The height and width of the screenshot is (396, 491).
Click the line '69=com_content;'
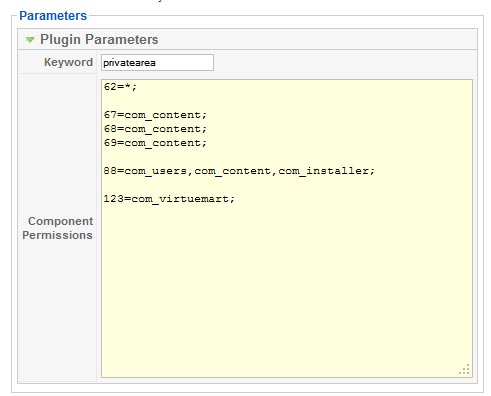coord(155,143)
